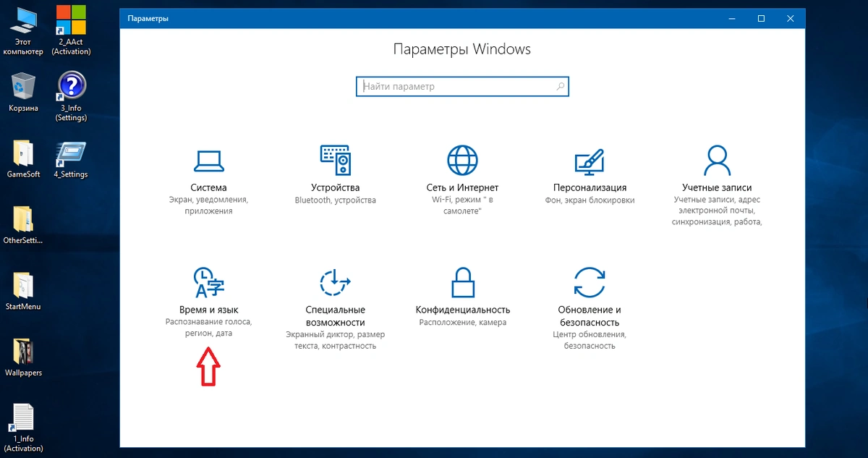The height and width of the screenshot is (458, 868).
Task: Click the Фон, экран блокировки description
Action: point(590,200)
